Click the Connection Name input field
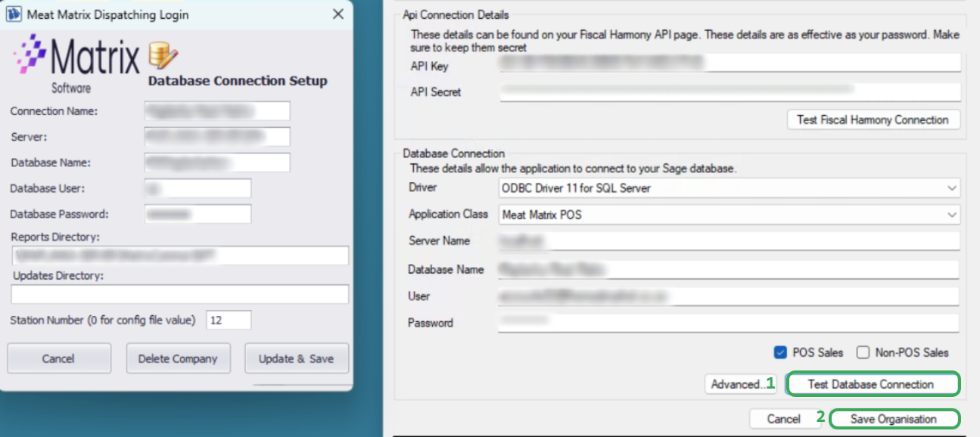Viewport: 980px width, 437px height. pos(217,111)
